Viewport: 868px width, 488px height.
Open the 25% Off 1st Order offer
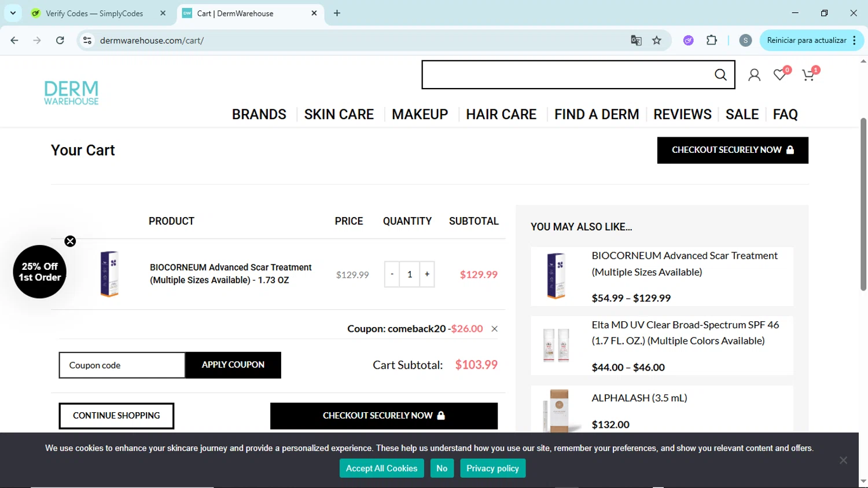pyautogui.click(x=39, y=272)
